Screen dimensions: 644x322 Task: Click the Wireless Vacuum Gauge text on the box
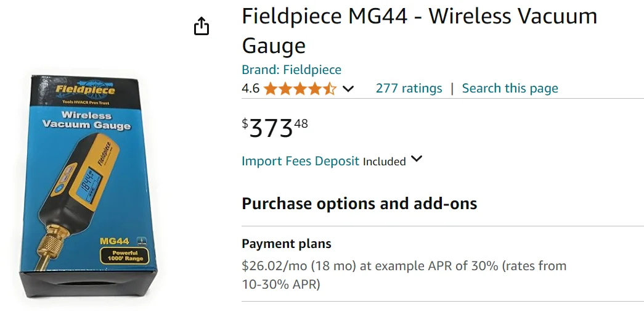click(86, 120)
